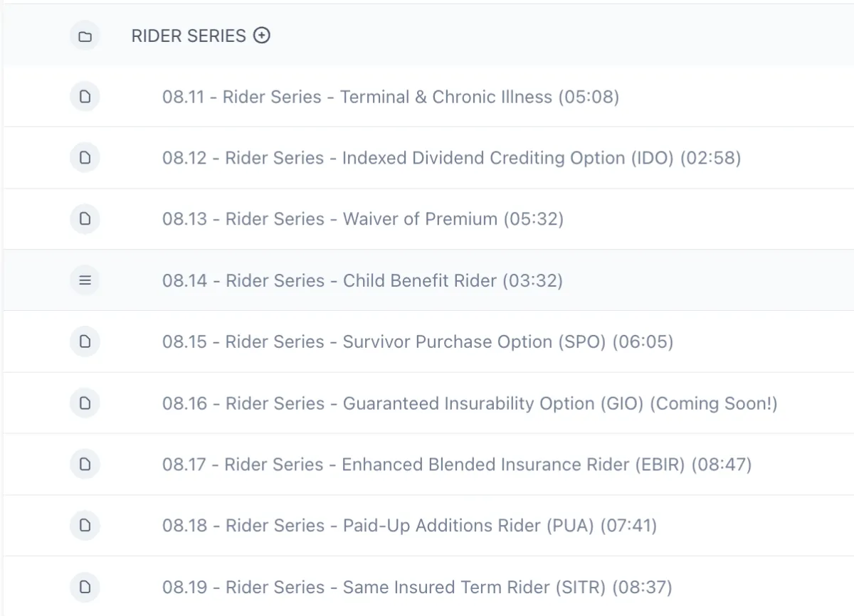Click the folder icon beside RIDER SERIES
Viewport: 854px width, 616px height.
pos(85,36)
